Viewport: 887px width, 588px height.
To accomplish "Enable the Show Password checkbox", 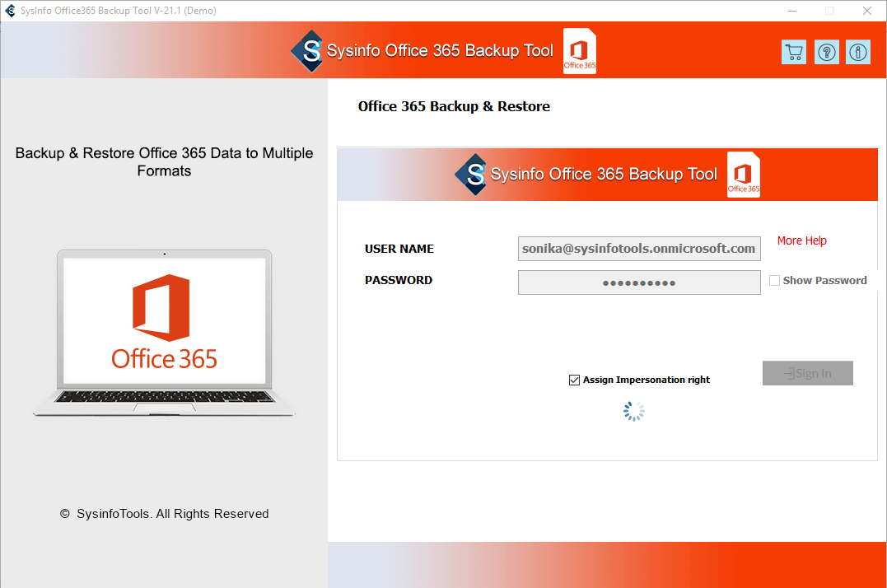I will pos(774,280).
